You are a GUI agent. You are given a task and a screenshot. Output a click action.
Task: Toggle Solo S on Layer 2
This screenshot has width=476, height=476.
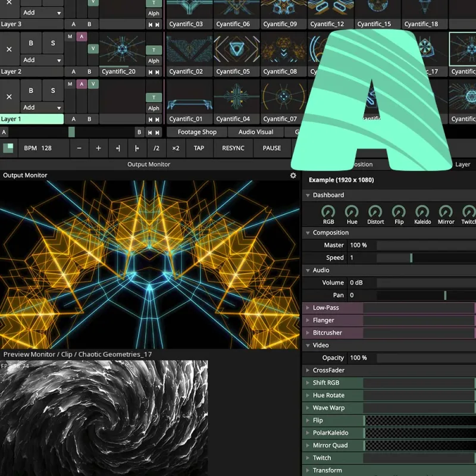pos(53,43)
